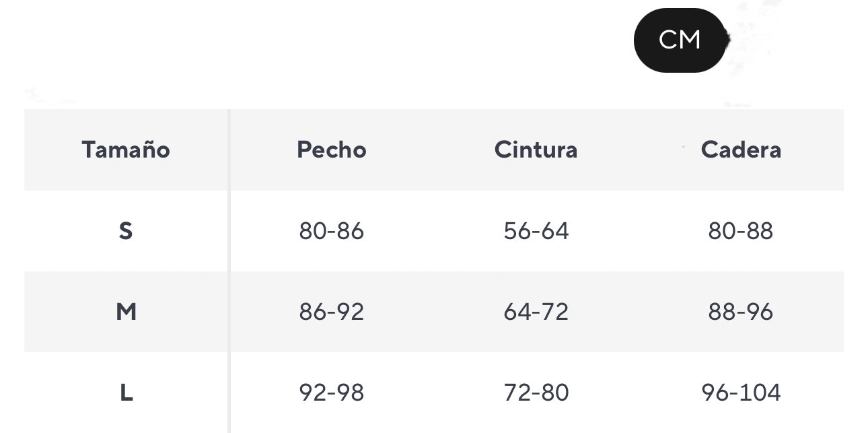Click Pecho value 86-92
The height and width of the screenshot is (433, 868).
click(x=332, y=312)
